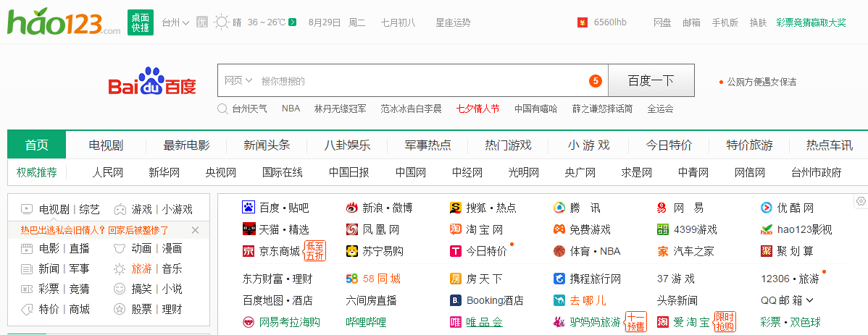The width and height of the screenshot is (868, 335).
Task: Expand the QQ邮箱 dropdown arrow
Action: pyautogui.click(x=810, y=300)
